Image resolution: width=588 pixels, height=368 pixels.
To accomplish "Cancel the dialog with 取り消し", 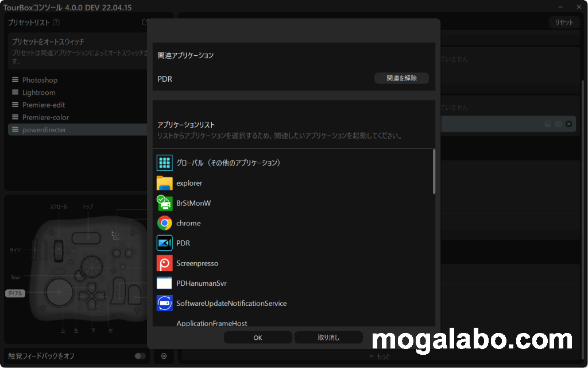I will [x=328, y=338].
